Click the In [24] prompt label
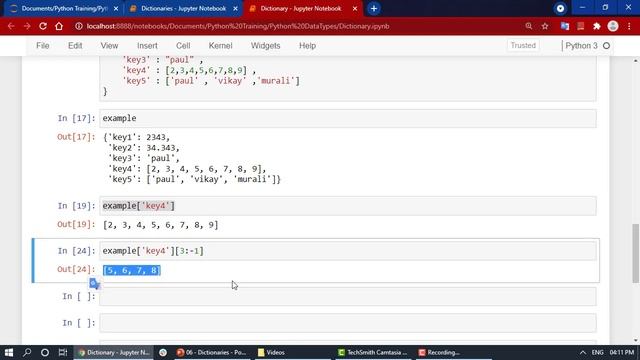This screenshot has width=640, height=360. (76, 251)
